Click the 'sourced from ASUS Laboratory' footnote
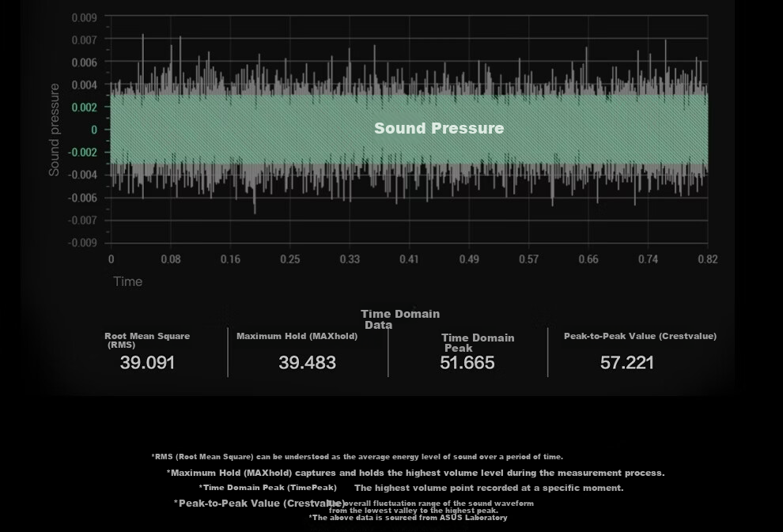The image size is (783, 532). point(408,518)
